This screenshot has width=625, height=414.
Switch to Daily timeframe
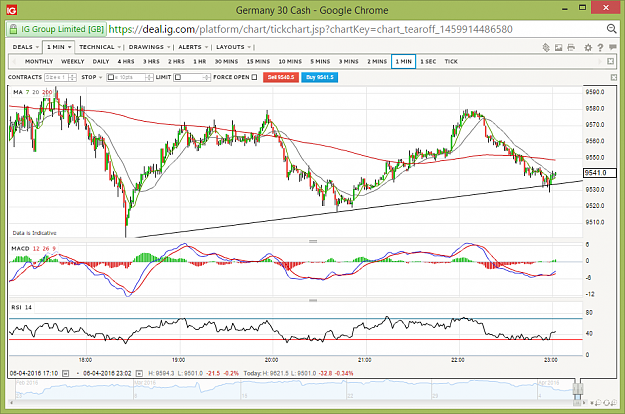click(x=101, y=61)
